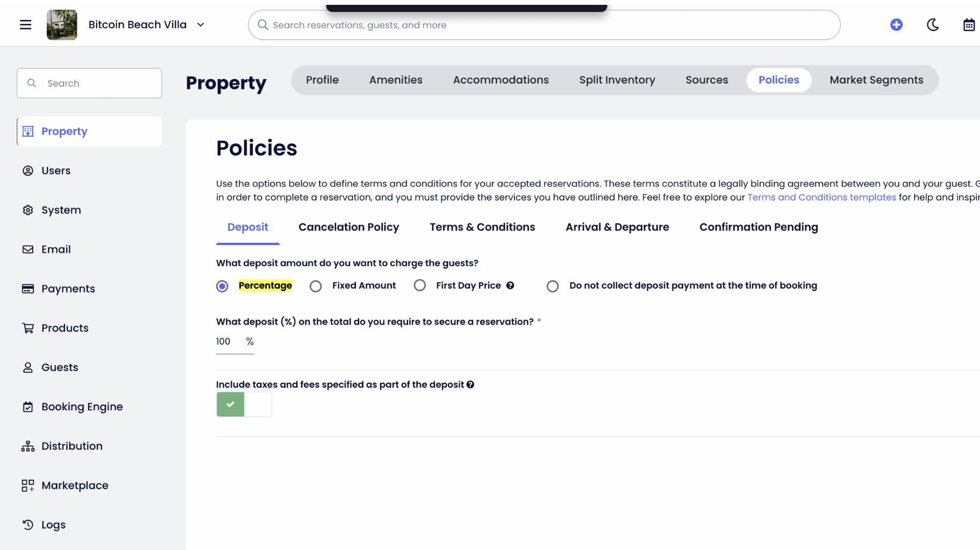Toggle dark mode moon icon
Viewport: 980px width, 550px height.
(x=932, y=25)
